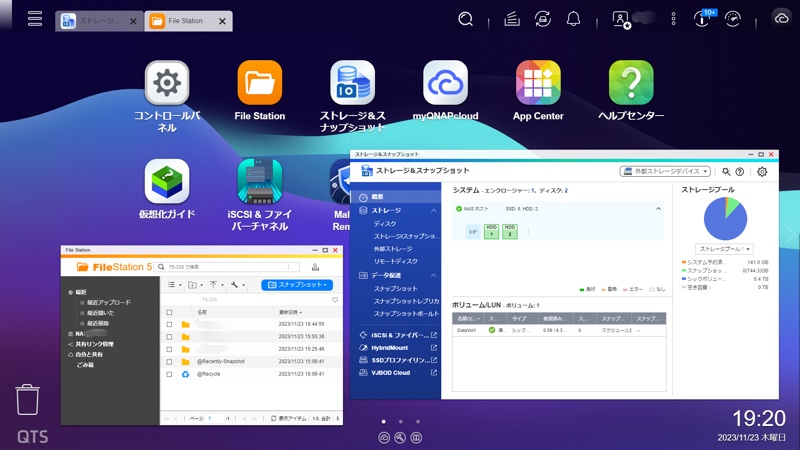Open the user account icon in top bar
Screen dimensions: 800x450
tap(621, 19)
